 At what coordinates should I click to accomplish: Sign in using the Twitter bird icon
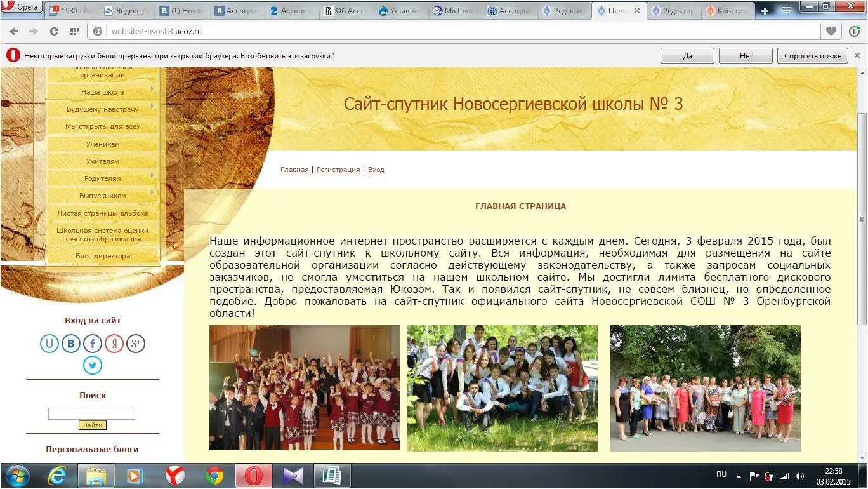pos(92,365)
